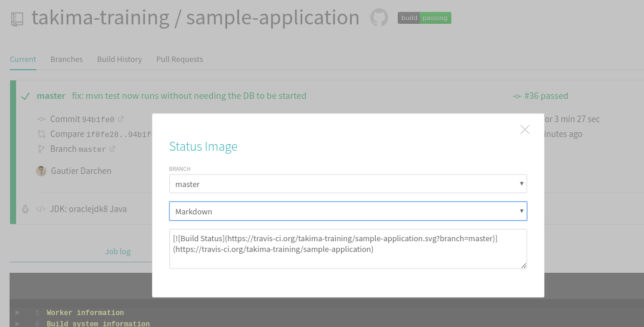Viewport: 644px width, 327px height.
Task: Expand Build system information log section
Action: click(17, 323)
